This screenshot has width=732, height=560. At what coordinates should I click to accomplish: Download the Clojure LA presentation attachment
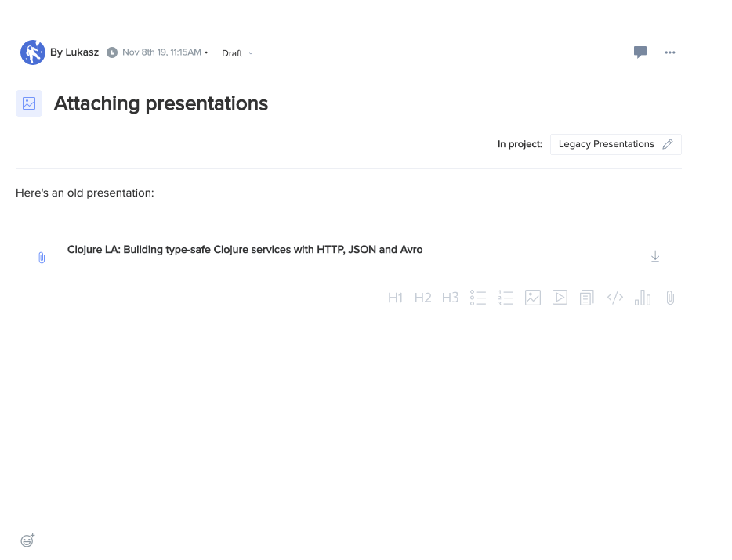coord(655,256)
